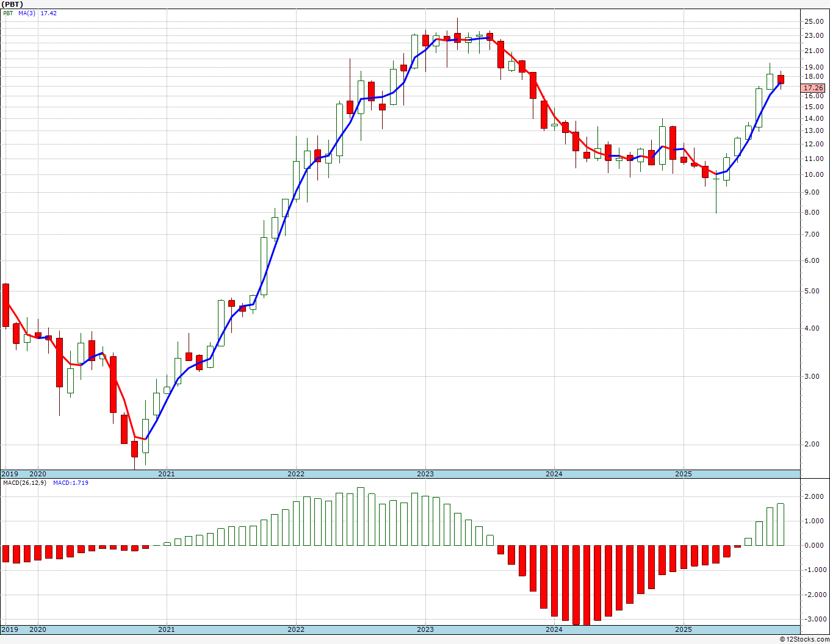The height and width of the screenshot is (644, 830).
Task: Select the 14.00 price axis label
Action: tap(814, 118)
